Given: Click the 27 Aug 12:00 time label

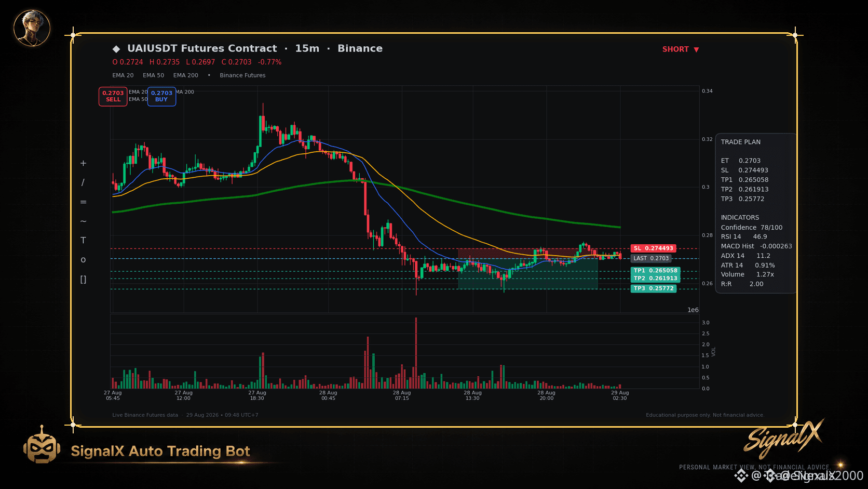Looking at the screenshot, I should coord(183,395).
